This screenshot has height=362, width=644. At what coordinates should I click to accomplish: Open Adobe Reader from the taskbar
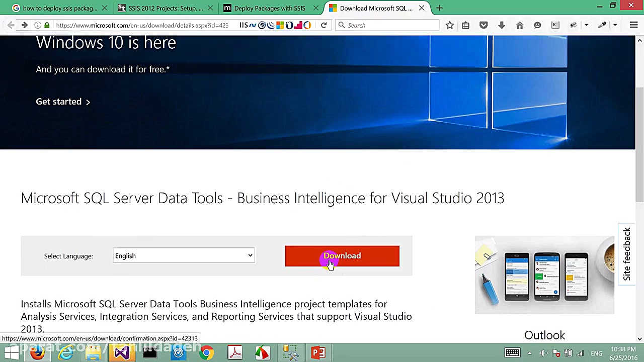(234, 353)
